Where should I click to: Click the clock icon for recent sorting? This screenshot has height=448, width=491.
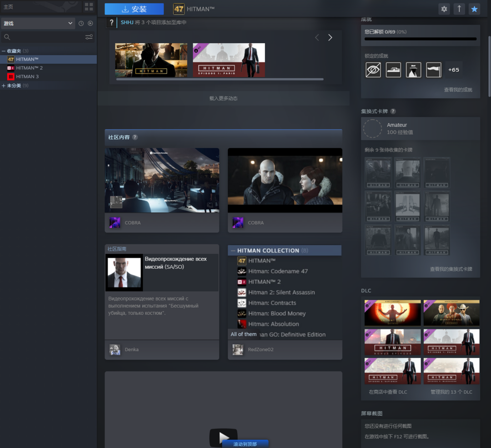[x=81, y=23]
